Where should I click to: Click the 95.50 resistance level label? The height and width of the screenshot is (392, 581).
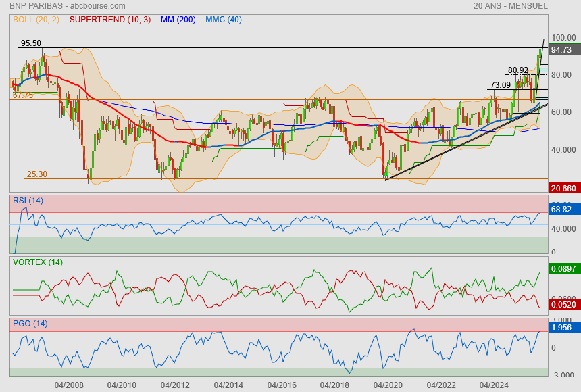tap(31, 43)
